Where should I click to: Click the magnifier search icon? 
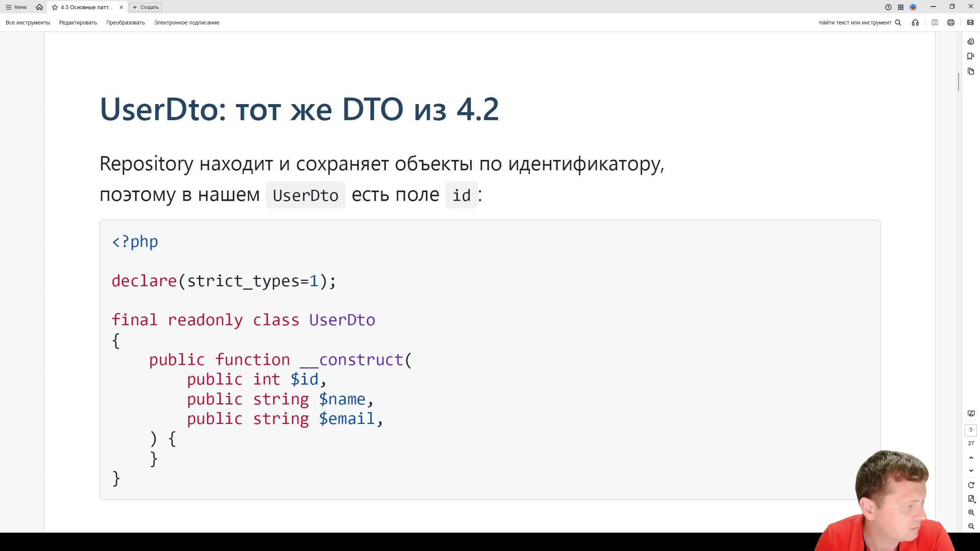[898, 23]
